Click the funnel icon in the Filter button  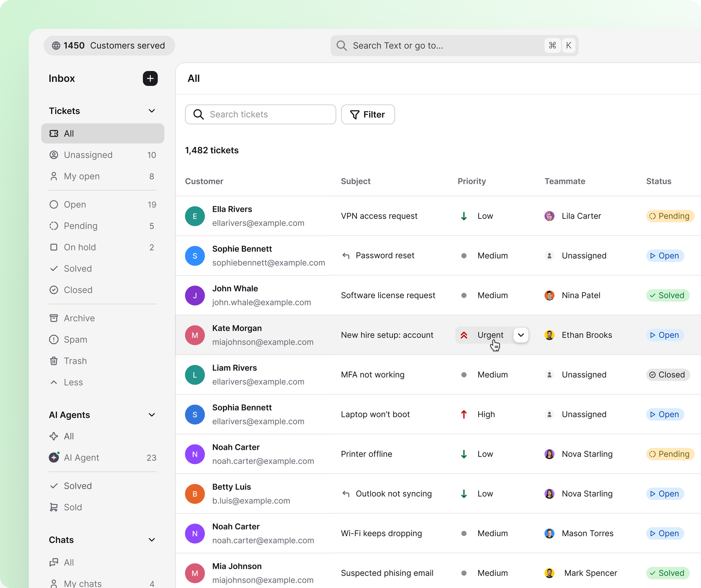click(x=355, y=115)
